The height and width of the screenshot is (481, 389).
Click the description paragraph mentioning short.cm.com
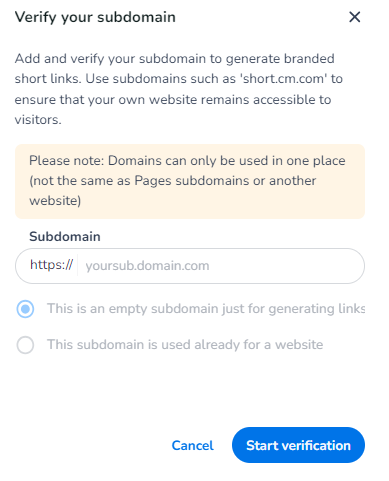(x=179, y=89)
